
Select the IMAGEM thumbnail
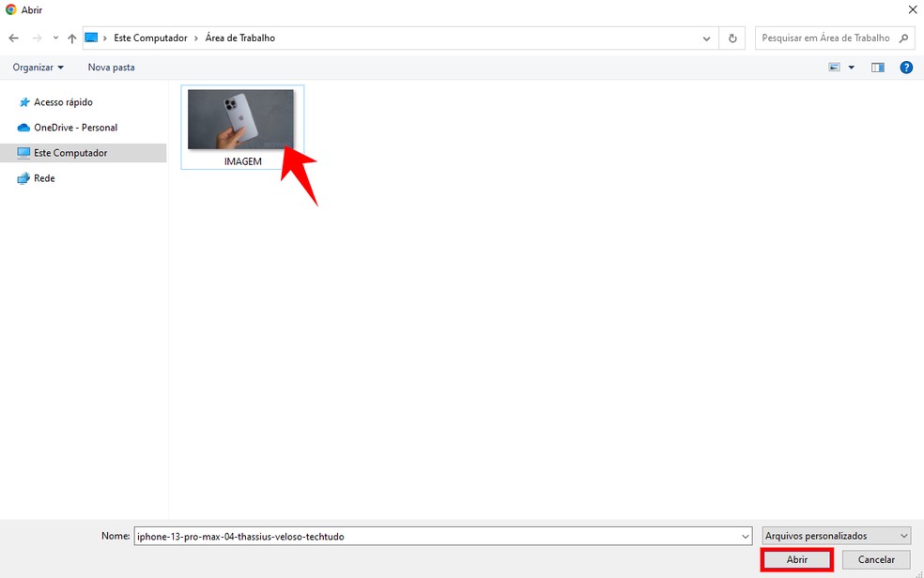coord(242,120)
